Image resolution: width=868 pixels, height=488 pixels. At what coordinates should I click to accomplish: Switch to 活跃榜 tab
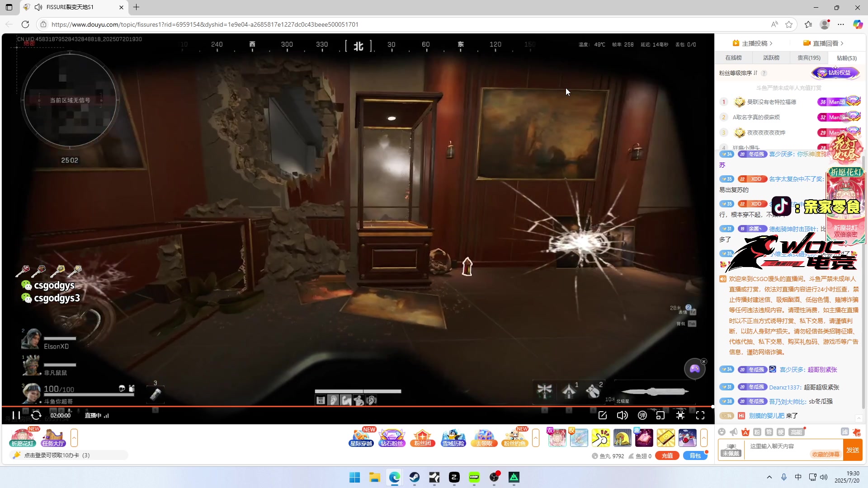771,58
